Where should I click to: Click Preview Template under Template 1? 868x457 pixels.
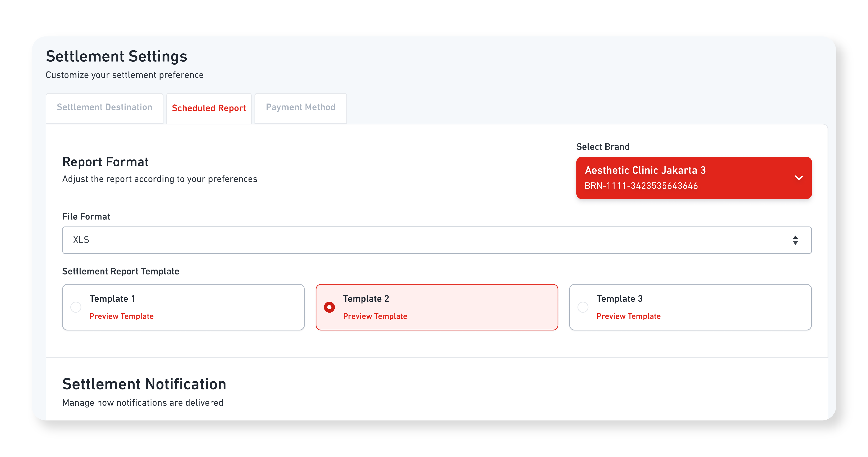tap(121, 316)
